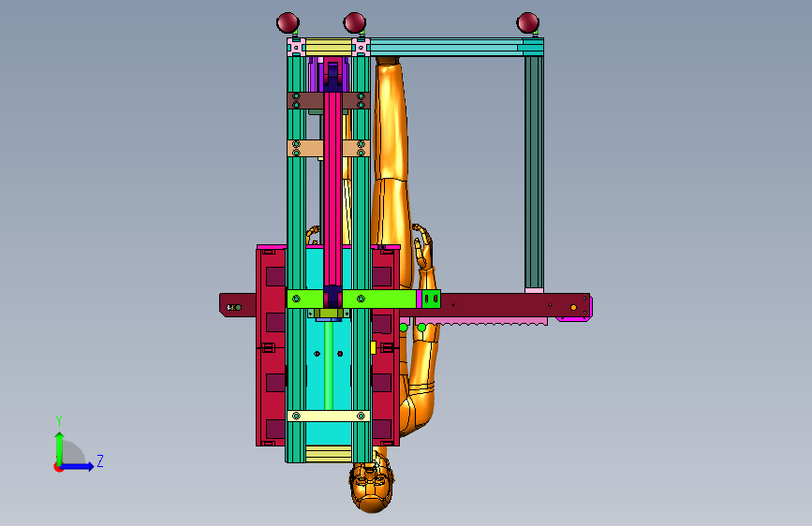
Task: Select the long cyan top beam
Action: pos(446,47)
